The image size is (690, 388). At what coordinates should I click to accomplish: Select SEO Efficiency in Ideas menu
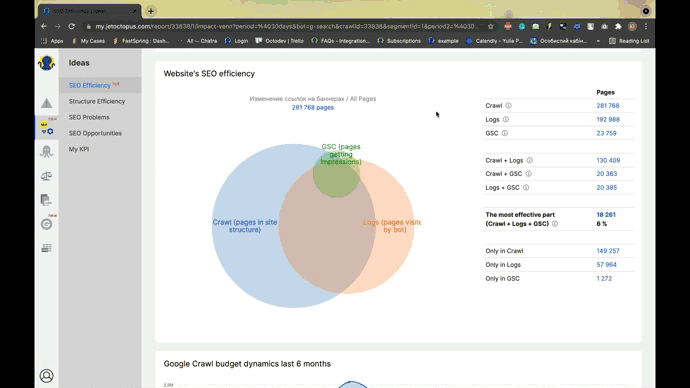[x=90, y=85]
